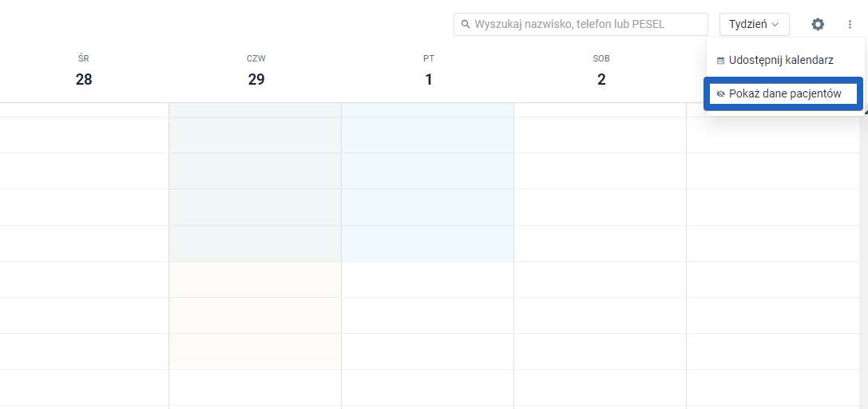
Task: Click the three-dot more options icon
Action: [850, 25]
